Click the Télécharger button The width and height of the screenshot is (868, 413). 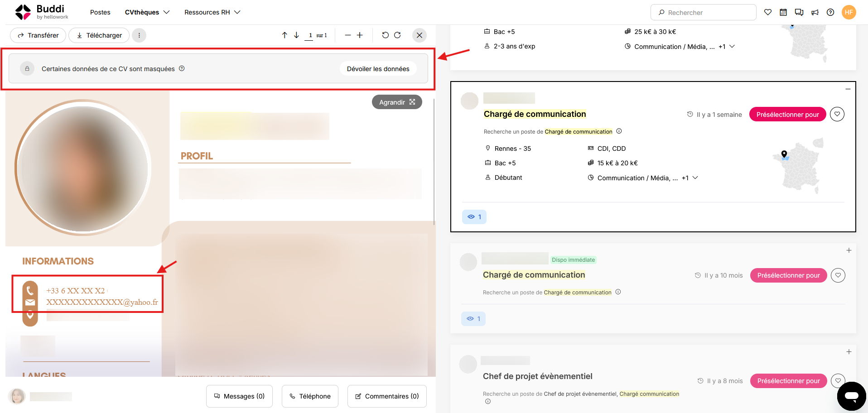[99, 35]
